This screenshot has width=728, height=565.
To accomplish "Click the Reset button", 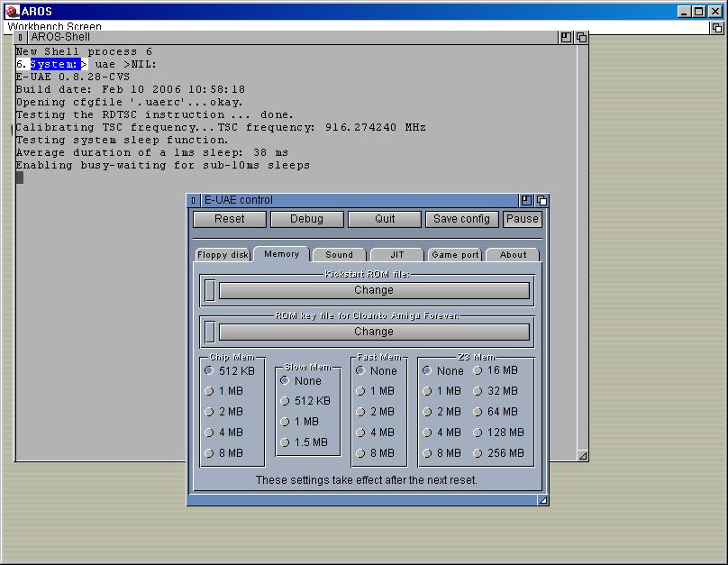I will pyautogui.click(x=230, y=219).
